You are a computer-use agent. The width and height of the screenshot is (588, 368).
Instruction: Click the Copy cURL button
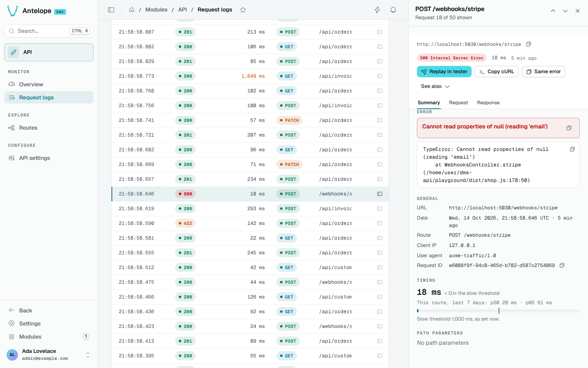pos(497,72)
